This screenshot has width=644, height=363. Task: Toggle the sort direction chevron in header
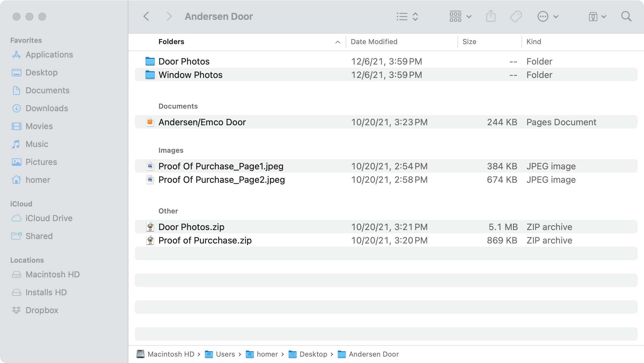coord(338,42)
